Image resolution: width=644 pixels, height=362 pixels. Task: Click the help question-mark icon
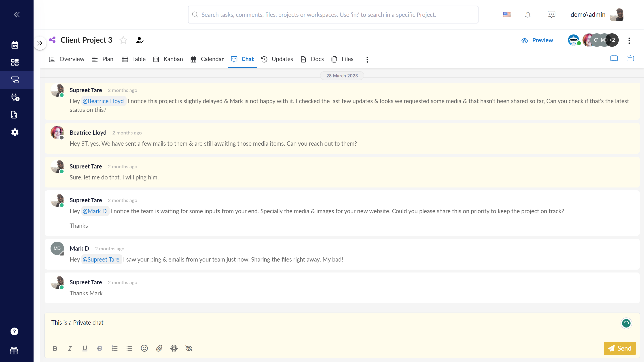[14, 331]
